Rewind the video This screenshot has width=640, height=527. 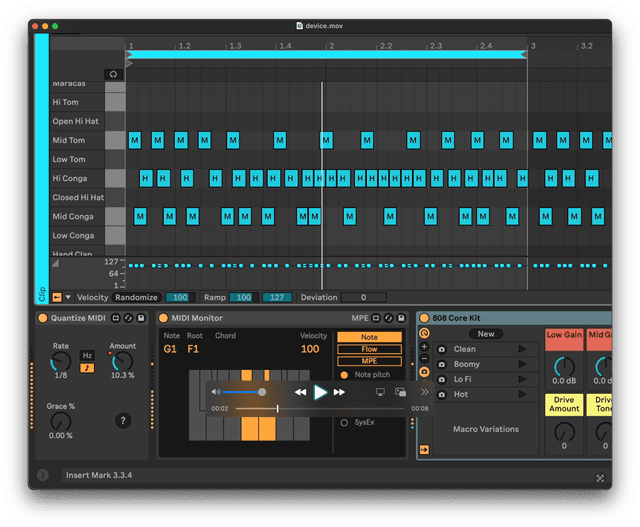coord(300,392)
